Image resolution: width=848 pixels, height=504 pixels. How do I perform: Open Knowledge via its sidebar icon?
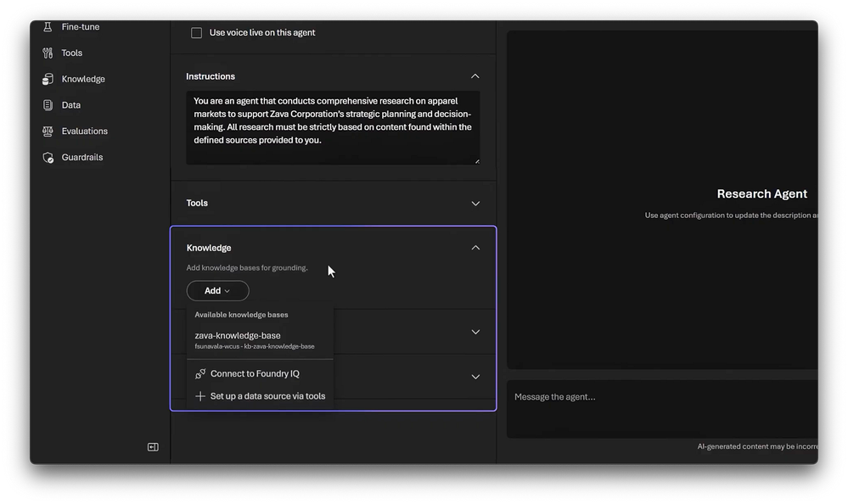[x=48, y=79]
